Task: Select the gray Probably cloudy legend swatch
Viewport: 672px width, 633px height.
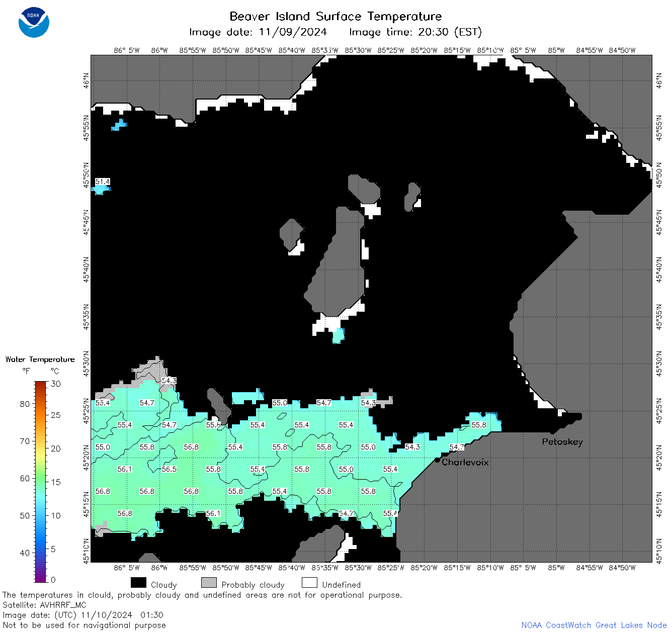Action: (x=209, y=583)
